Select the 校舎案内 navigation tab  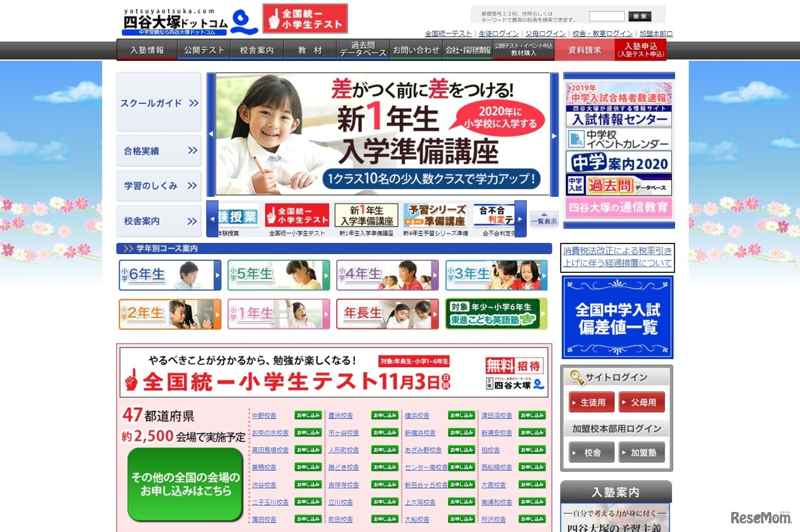pyautogui.click(x=257, y=49)
